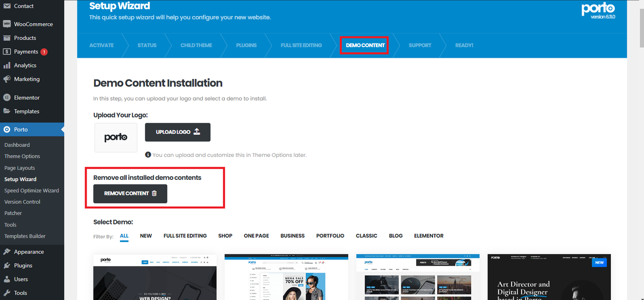Click the Analytics bar chart icon
The width and height of the screenshot is (644, 300).
(7, 65)
